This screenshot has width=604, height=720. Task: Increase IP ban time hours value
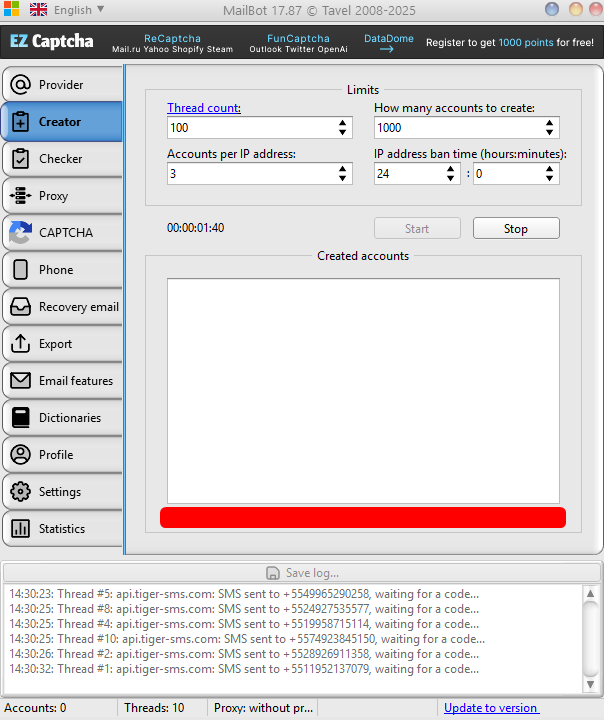451,169
